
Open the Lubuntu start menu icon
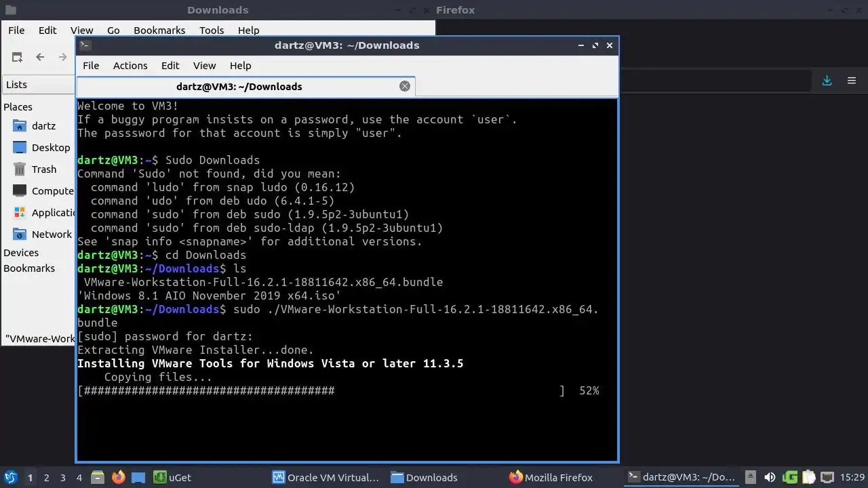click(10, 478)
